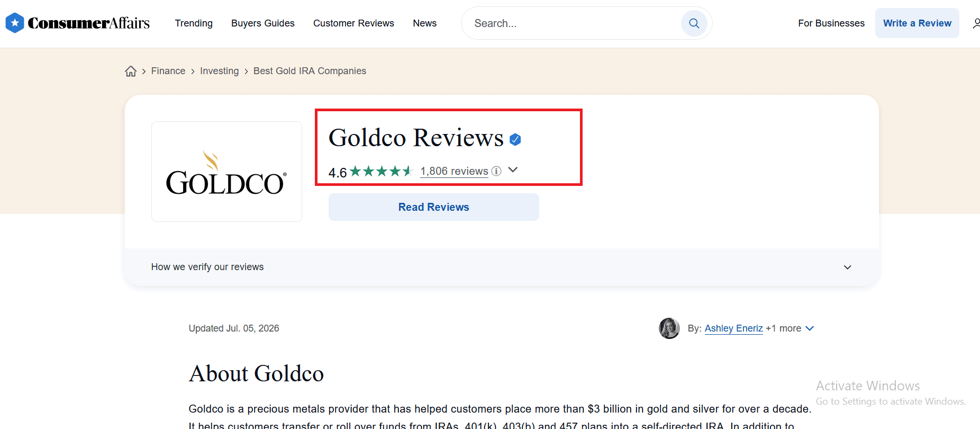Image resolution: width=980 pixels, height=429 pixels.
Task: Click the Goldco logo image
Action: click(x=226, y=172)
